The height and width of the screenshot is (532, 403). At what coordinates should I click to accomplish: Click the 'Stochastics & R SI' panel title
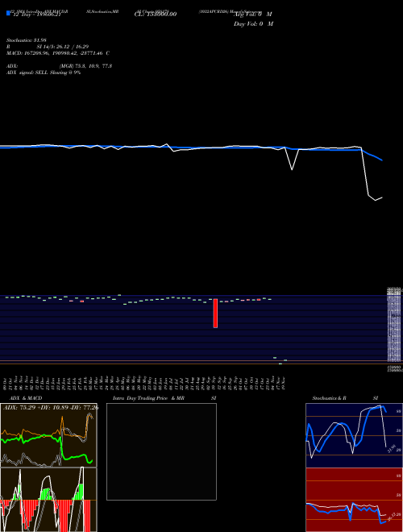click(345, 398)
